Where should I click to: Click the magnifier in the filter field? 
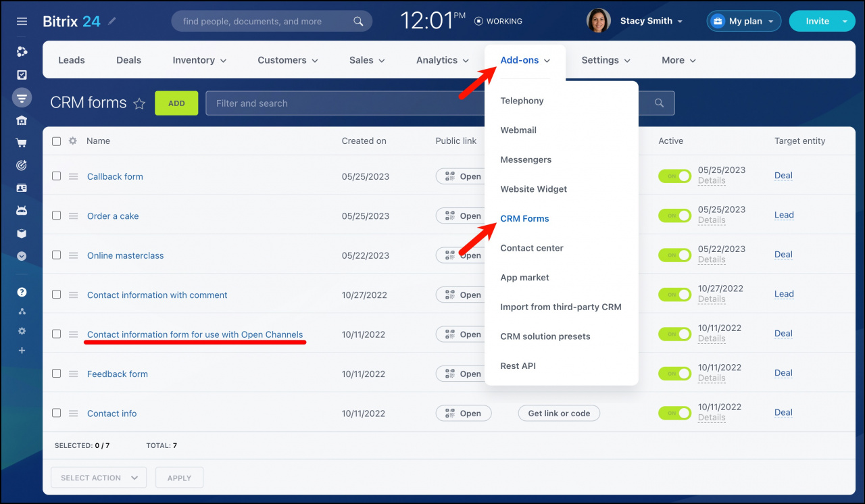pyautogui.click(x=660, y=103)
